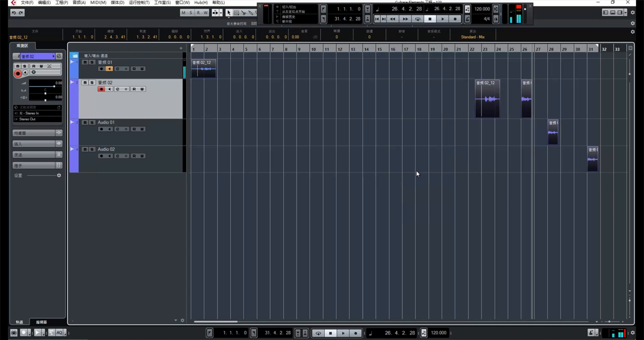Image resolution: width=644 pixels, height=340 pixels.
Task: Toggle Cycle loop in floating transport panel
Action: (x=418, y=19)
